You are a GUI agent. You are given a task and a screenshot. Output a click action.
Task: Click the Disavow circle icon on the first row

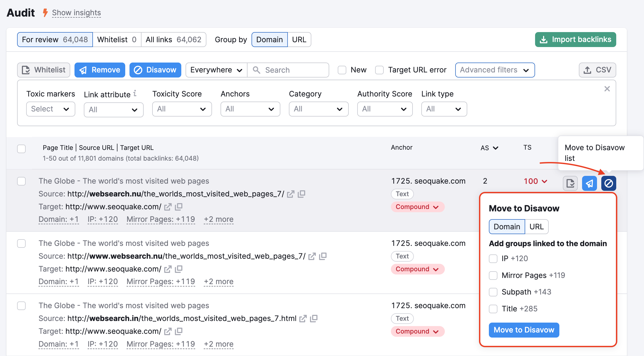(x=608, y=183)
